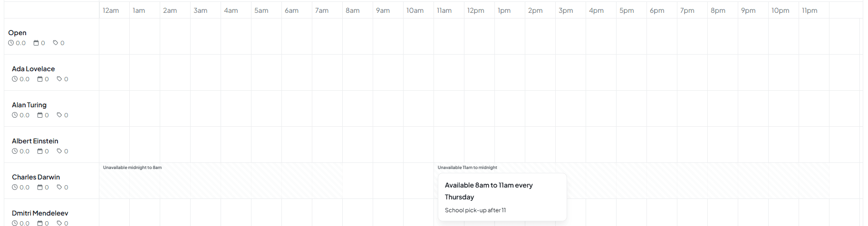Viewport: 868px width, 226px height.
Task: Click Charles Darwin's tag icon
Action: [59, 187]
